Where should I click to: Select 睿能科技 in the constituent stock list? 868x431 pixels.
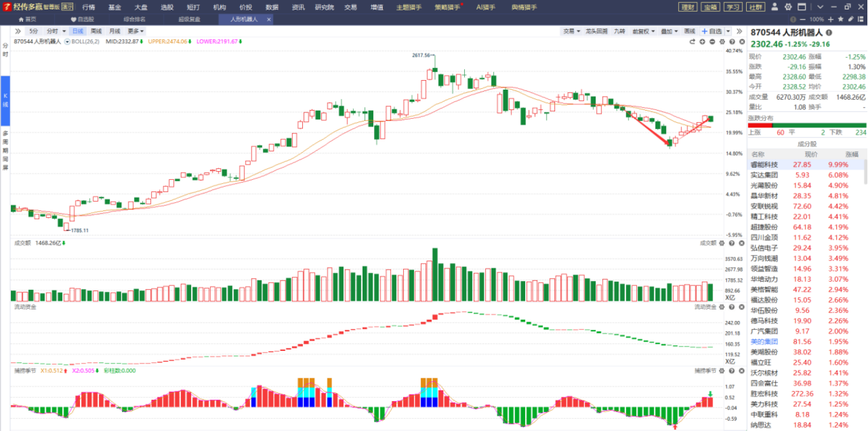pos(764,165)
